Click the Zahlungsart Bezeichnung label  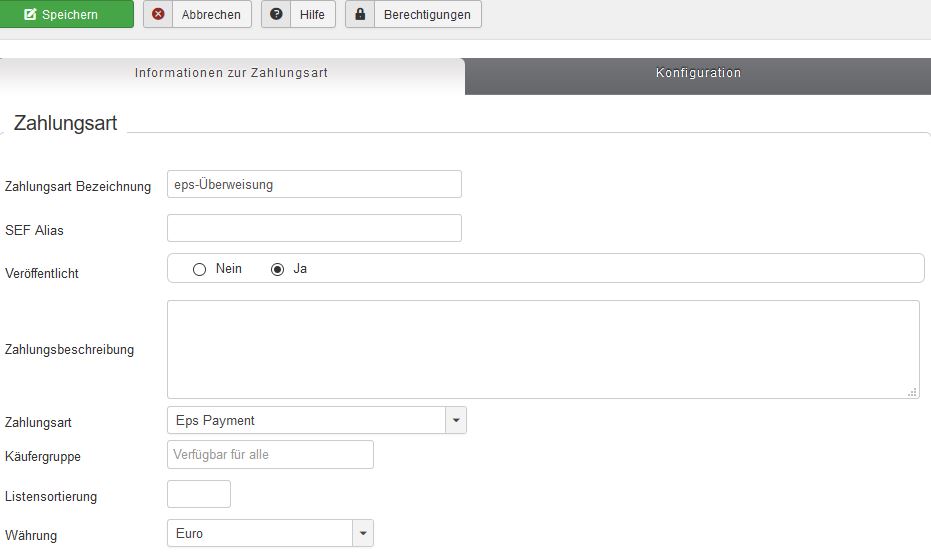pyautogui.click(x=78, y=187)
